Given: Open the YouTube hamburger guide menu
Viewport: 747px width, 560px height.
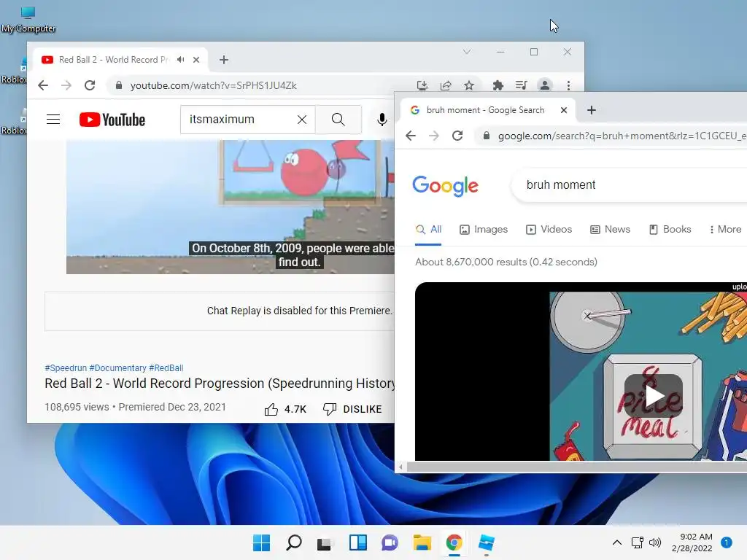Looking at the screenshot, I should 53,119.
